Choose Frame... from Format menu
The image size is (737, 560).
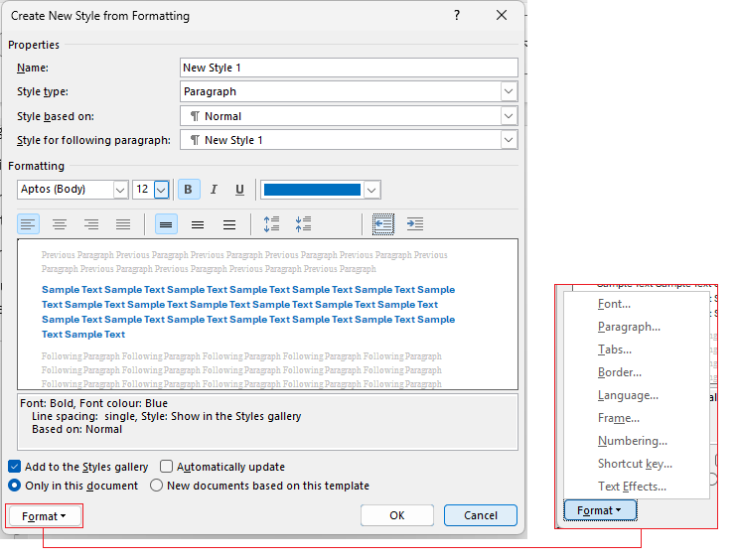(637, 418)
